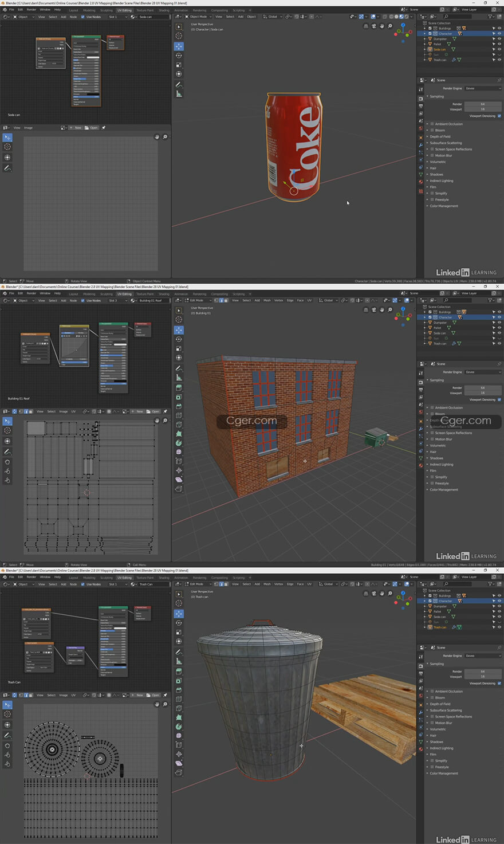Select UV Grab sculpt tool in trash can screenshot

pyautogui.click(x=7, y=745)
